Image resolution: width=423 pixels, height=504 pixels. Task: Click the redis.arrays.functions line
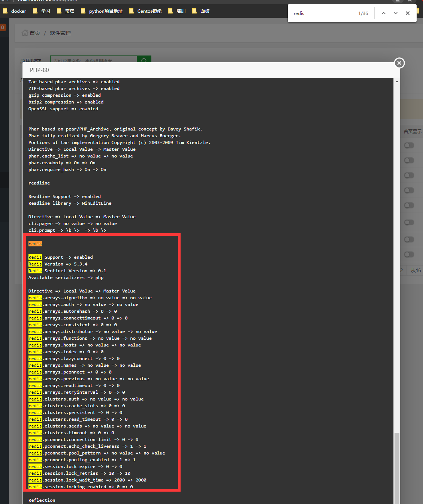point(90,338)
